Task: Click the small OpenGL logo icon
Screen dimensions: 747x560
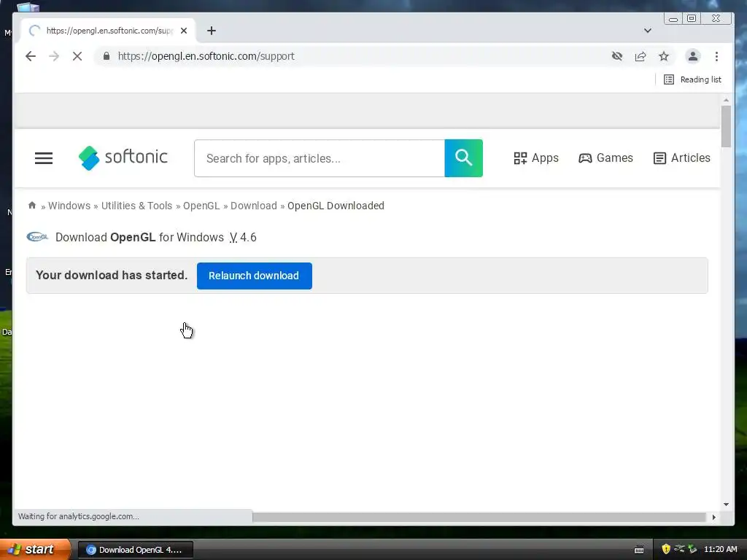Action: coord(37,237)
